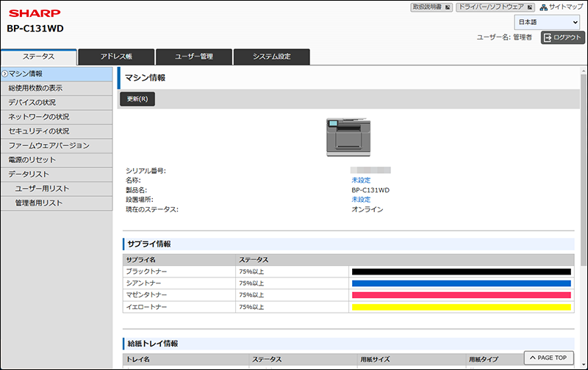Click the black toner level bar

click(x=462, y=272)
